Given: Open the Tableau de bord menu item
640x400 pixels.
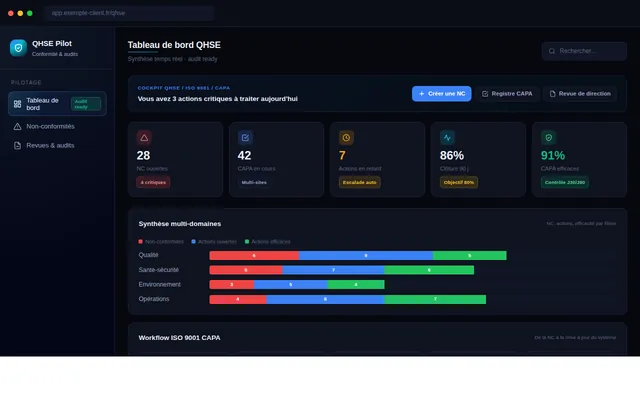Looking at the screenshot, I should 57,104.
